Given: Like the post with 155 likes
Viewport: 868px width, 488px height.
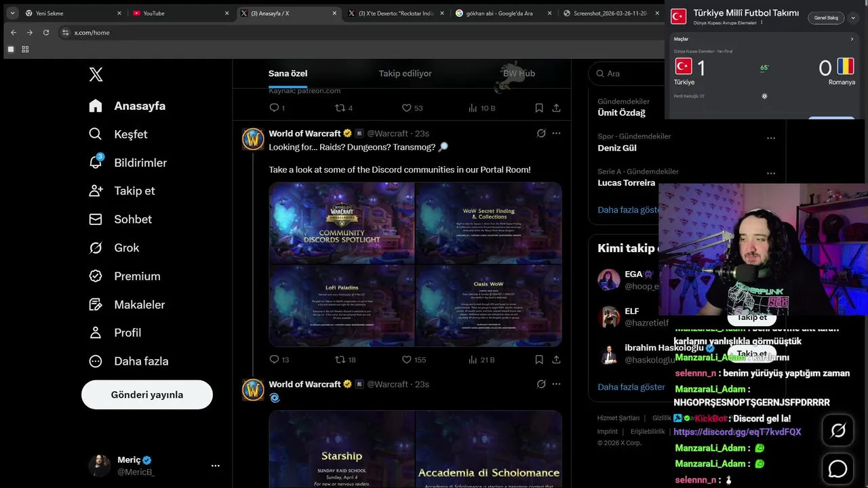Looking at the screenshot, I should click(x=414, y=359).
